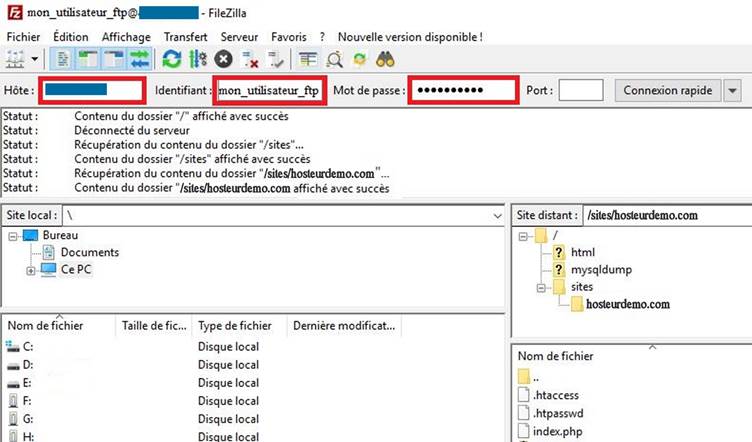Toggle the local directory tree display
The image size is (752, 442).
[x=88, y=59]
